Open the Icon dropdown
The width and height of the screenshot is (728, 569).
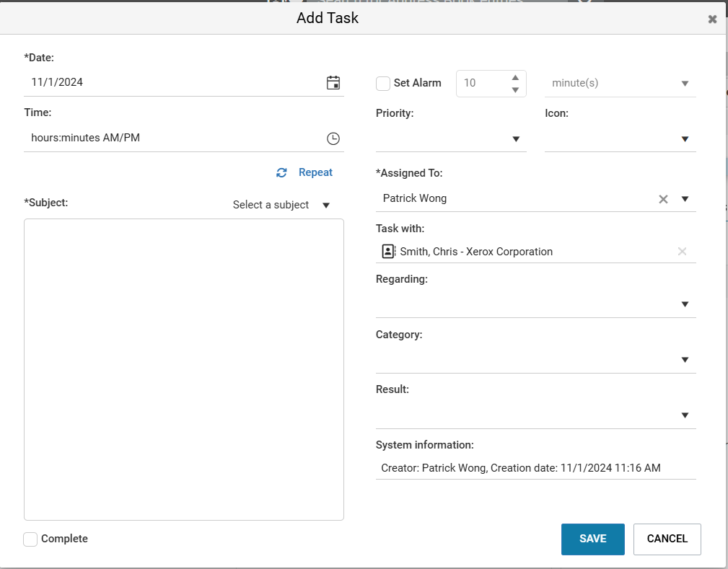click(x=685, y=139)
